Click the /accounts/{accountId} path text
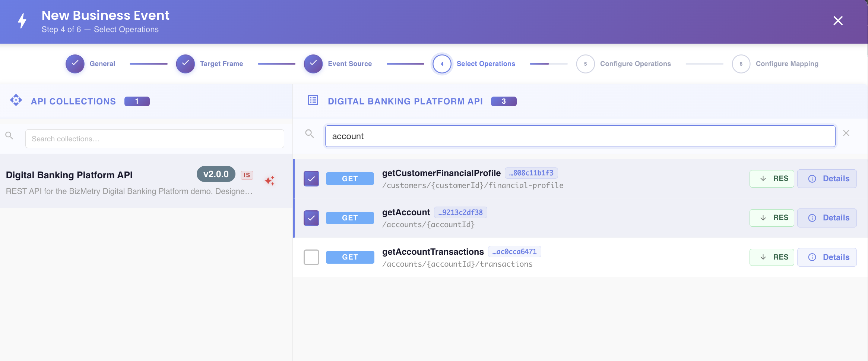 (428, 225)
